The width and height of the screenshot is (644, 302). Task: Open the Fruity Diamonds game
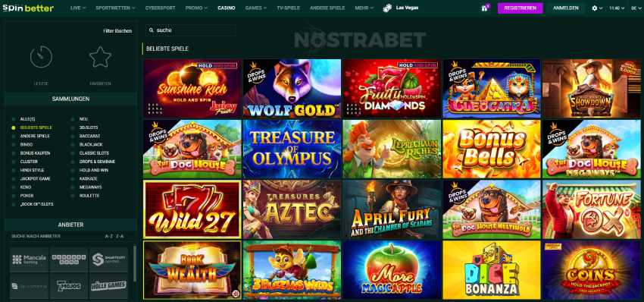(392, 89)
